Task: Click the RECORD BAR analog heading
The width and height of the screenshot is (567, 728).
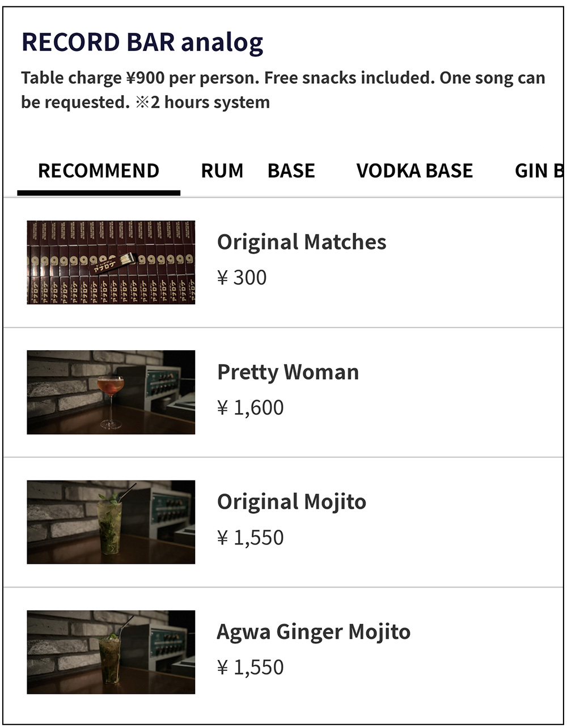Action: point(142,42)
